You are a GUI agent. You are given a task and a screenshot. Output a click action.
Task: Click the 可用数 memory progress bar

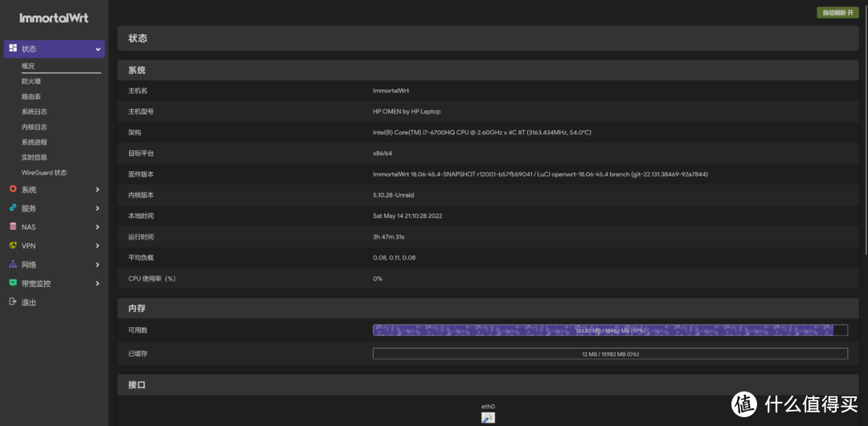pos(610,330)
